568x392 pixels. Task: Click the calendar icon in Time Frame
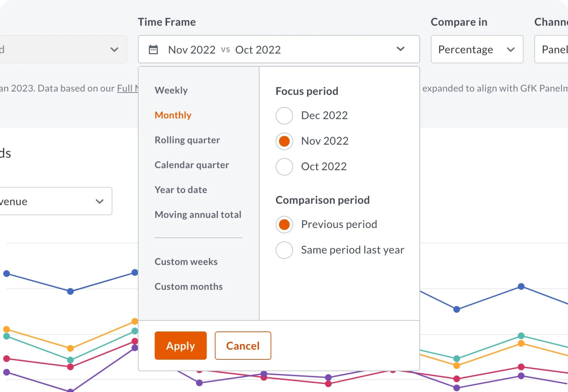153,50
